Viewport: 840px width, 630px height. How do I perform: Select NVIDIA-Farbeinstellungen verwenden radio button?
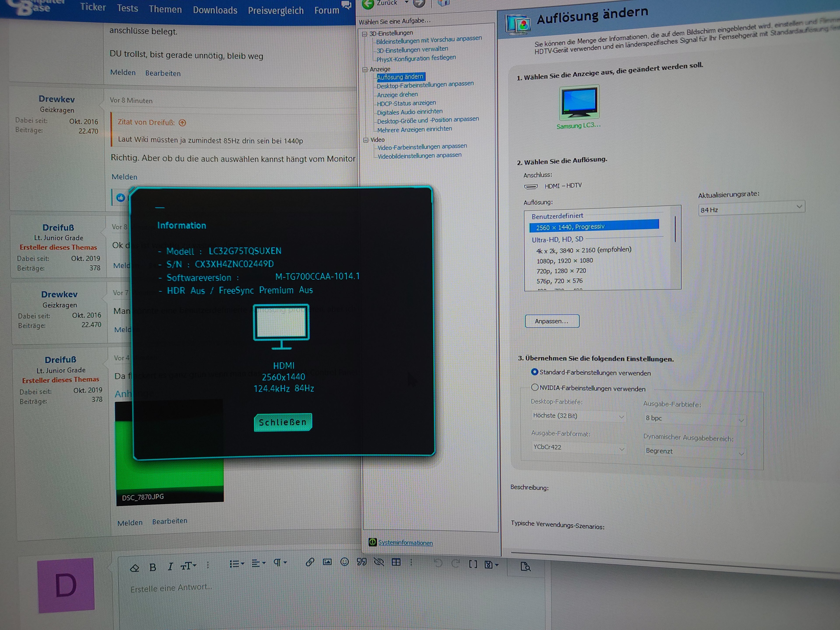click(x=535, y=387)
